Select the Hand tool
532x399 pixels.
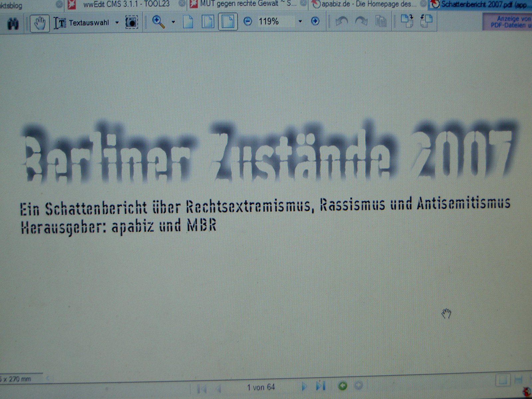coord(40,23)
